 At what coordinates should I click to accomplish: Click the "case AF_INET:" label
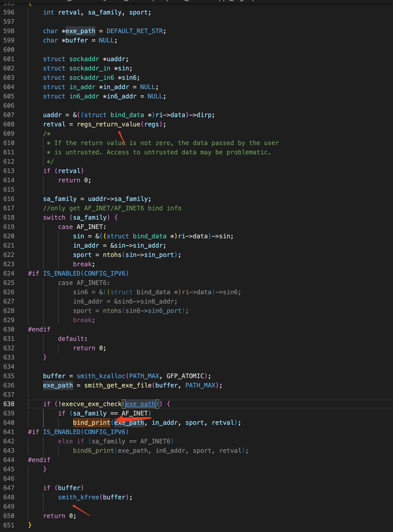point(82,227)
